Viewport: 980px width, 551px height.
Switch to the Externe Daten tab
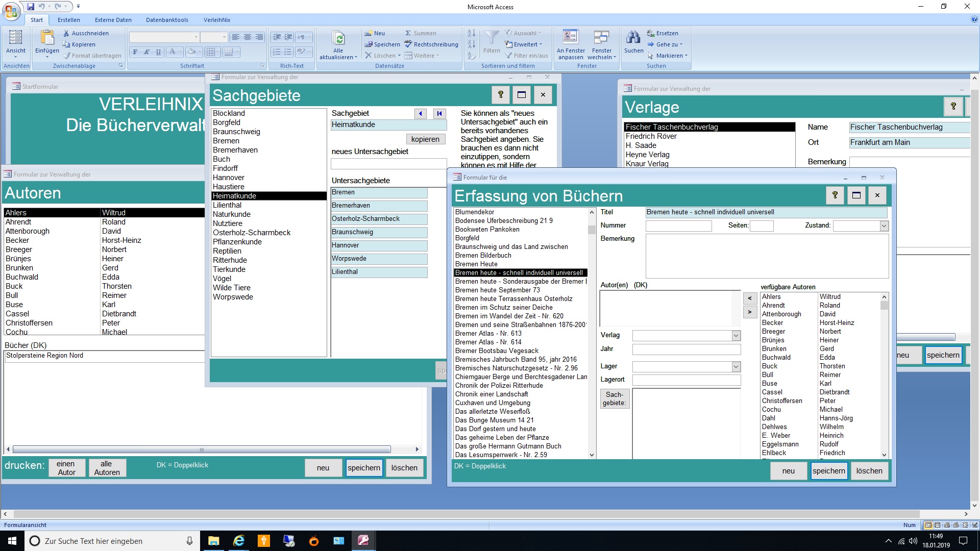113,20
